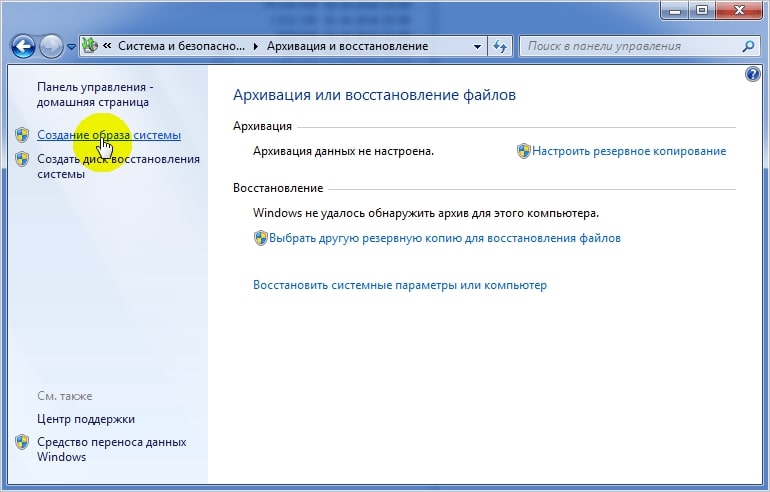Select the 'Архивация и восстановление' breadcrumb
The height and width of the screenshot is (492, 770).
click(348, 46)
